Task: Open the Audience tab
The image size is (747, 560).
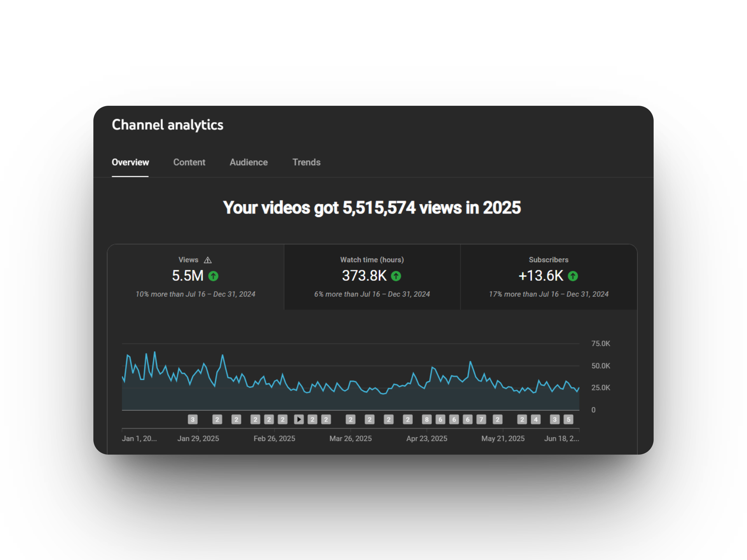Action: tap(249, 162)
